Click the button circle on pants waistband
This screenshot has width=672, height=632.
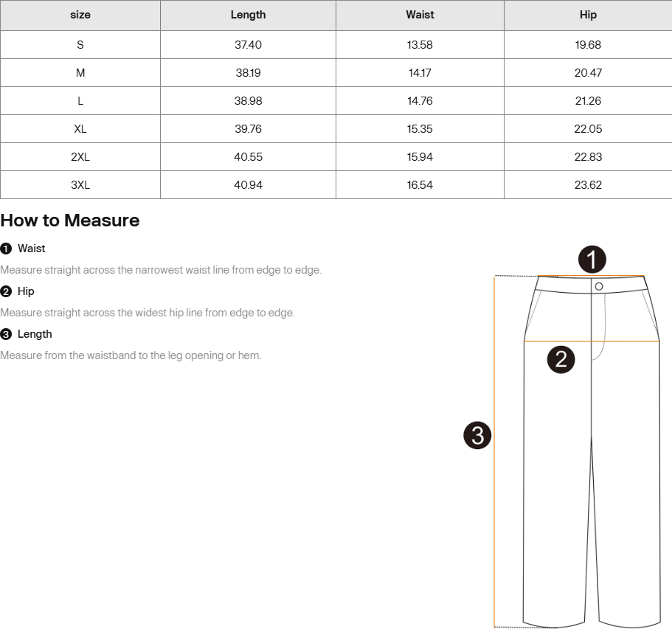(599, 286)
